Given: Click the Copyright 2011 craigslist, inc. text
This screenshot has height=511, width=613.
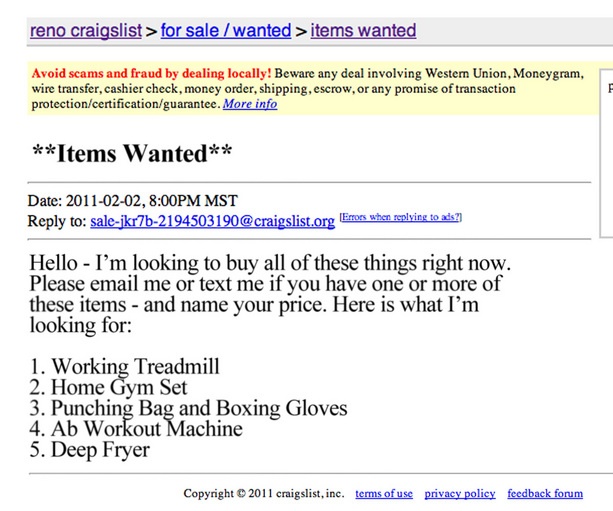Looking at the screenshot, I should tap(263, 493).
